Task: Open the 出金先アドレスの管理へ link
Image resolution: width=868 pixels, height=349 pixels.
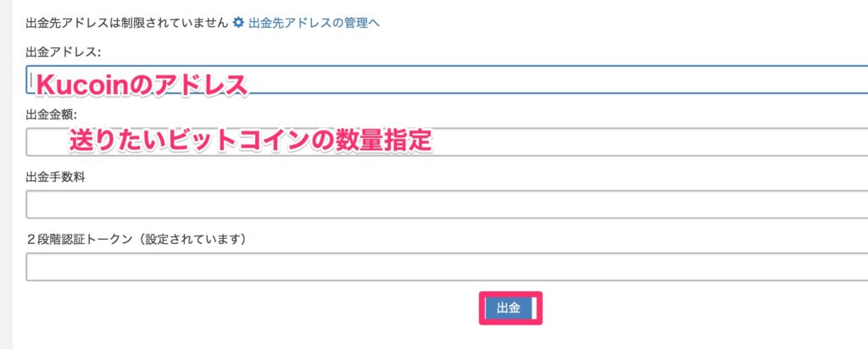Action: (x=314, y=22)
